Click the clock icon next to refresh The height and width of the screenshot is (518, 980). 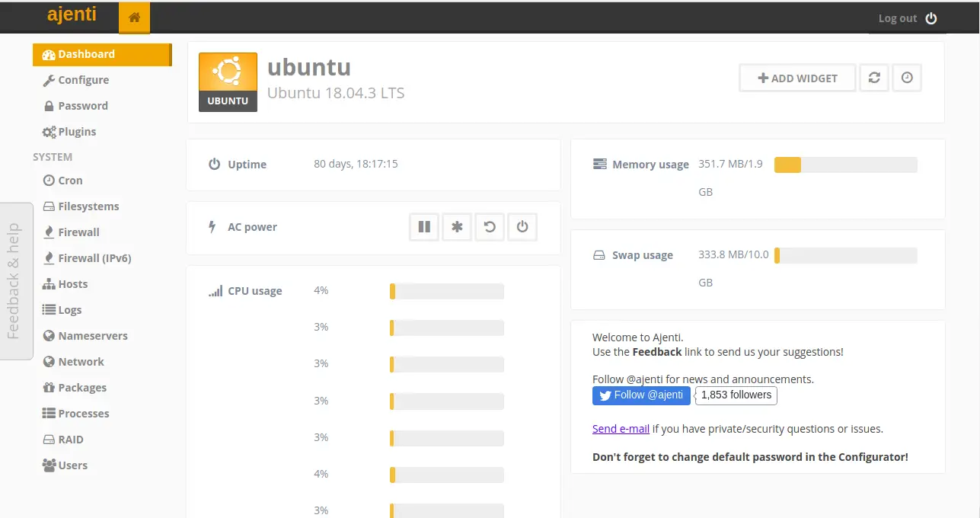pos(906,78)
